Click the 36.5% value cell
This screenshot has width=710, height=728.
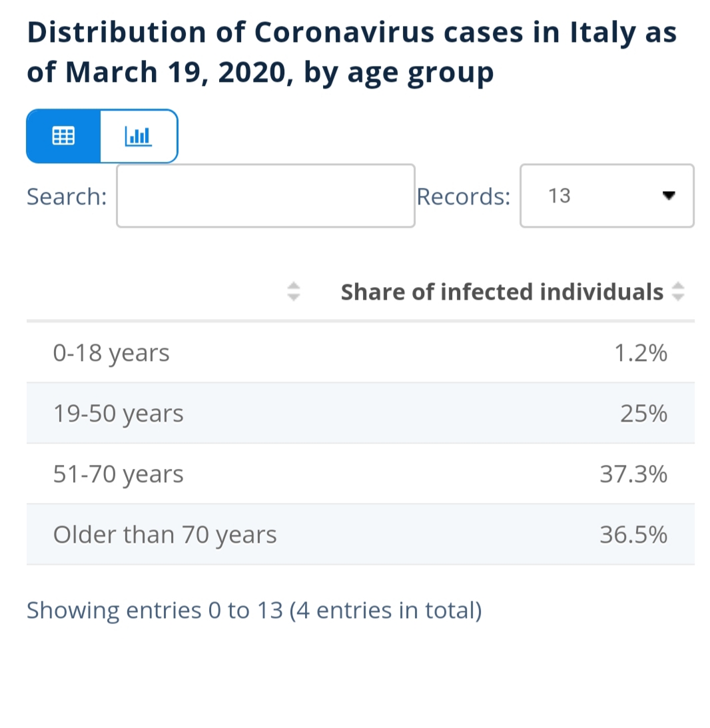pos(633,534)
